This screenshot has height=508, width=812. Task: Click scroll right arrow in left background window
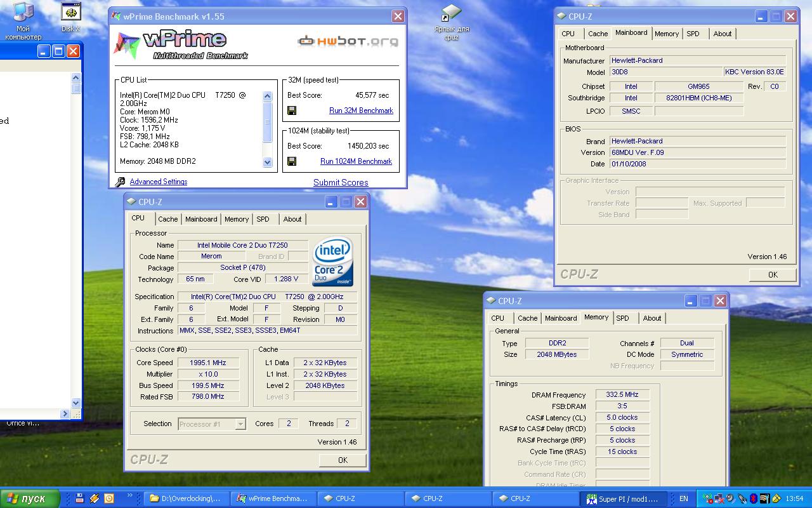tap(65, 414)
